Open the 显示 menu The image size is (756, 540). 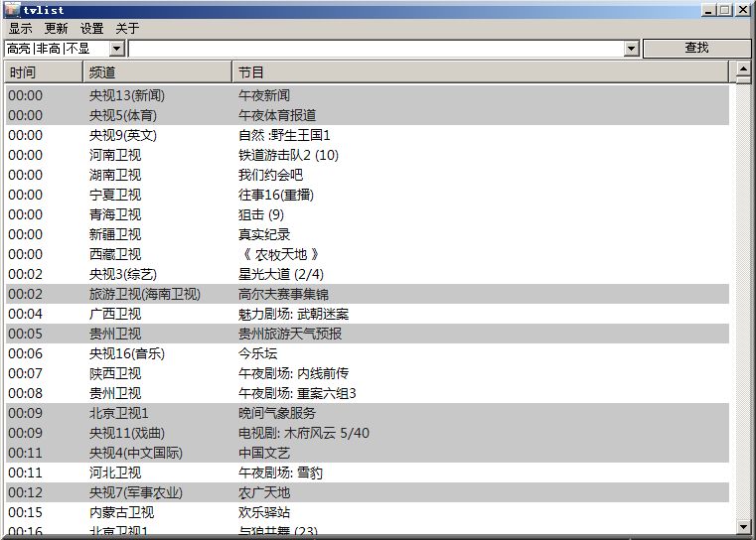[21, 29]
